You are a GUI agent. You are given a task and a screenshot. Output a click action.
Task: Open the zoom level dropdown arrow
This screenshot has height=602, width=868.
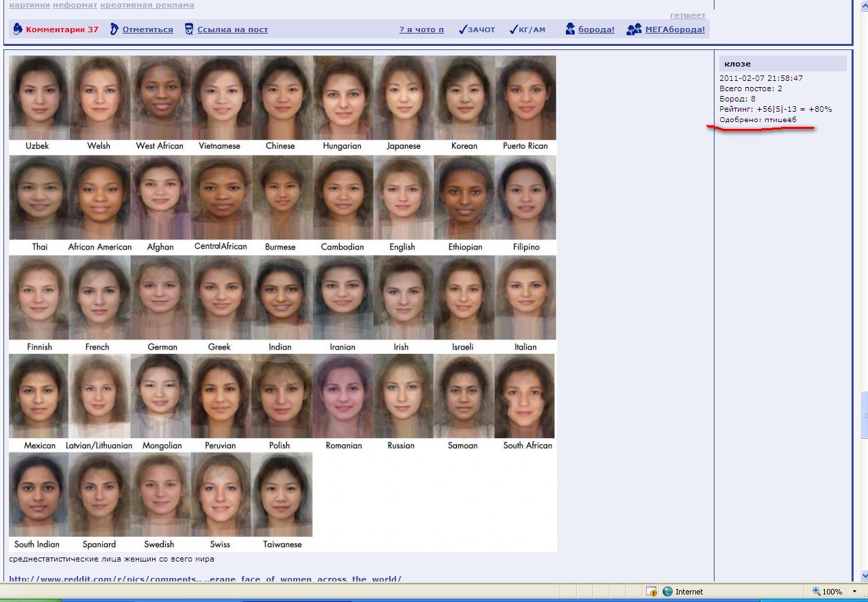[854, 591]
